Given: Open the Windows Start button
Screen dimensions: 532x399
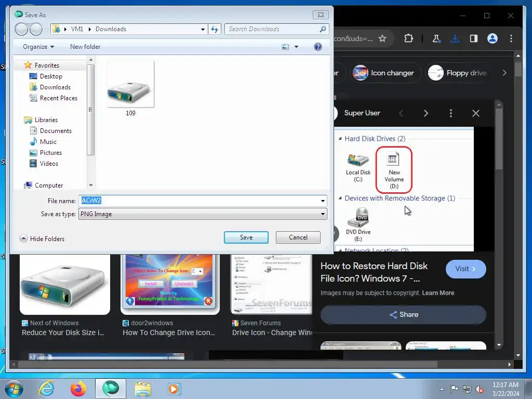Looking at the screenshot, I should click(14, 389).
